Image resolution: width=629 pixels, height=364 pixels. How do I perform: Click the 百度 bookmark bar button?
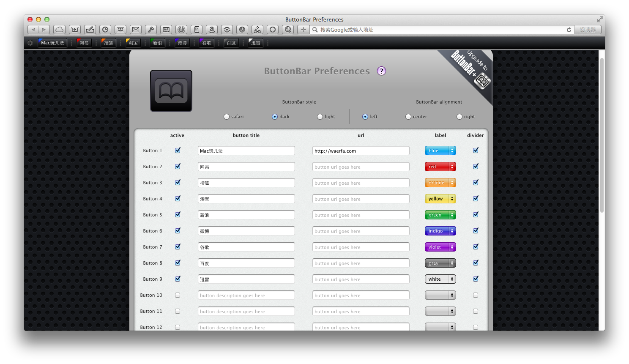(x=231, y=43)
